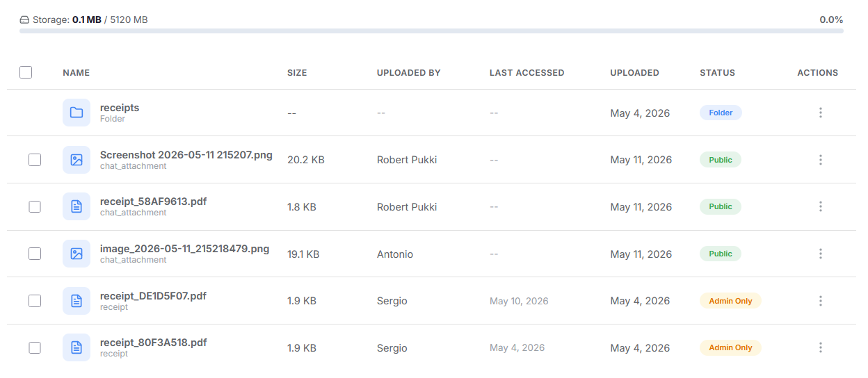Click the storage usage progress bar
Image resolution: width=868 pixels, height=378 pixels.
click(431, 31)
